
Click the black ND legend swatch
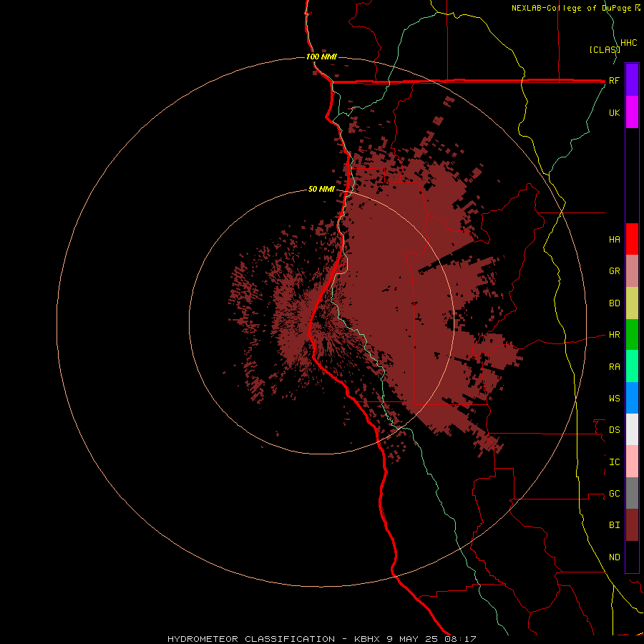632,557
